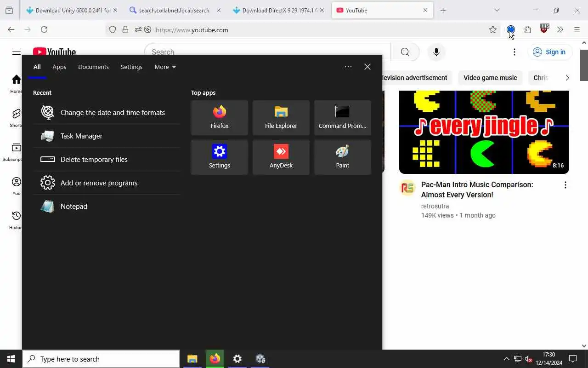Open File Explorer tile in Top apps

[x=281, y=118]
